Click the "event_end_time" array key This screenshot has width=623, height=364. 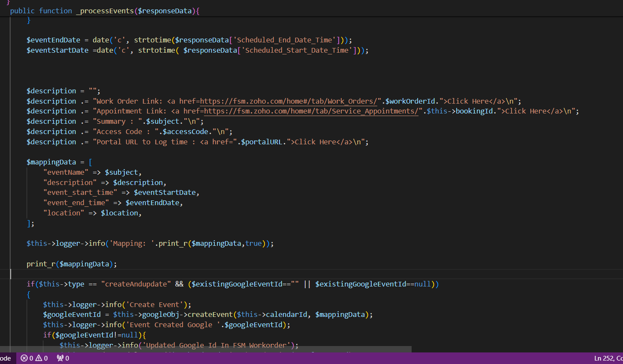[x=76, y=203]
